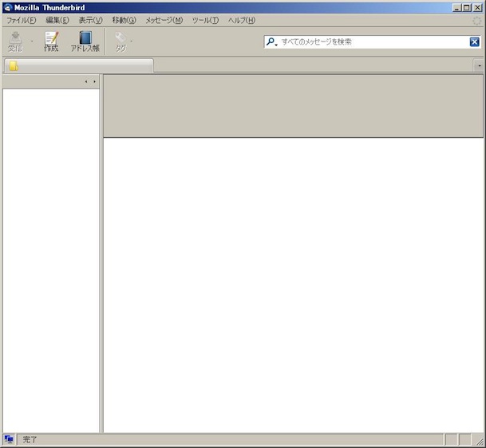The image size is (486, 448).
Task: Open the ヘルプ(H) menu
Action: [242, 20]
